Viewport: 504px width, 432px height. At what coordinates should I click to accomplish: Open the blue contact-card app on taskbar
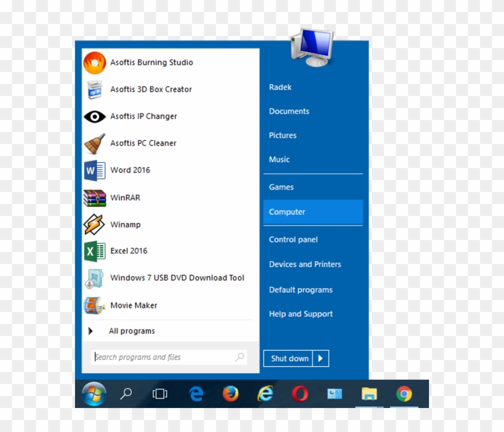335,394
